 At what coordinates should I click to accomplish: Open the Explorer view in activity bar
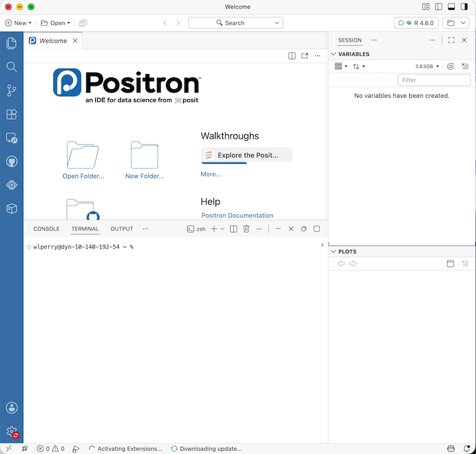[11, 43]
